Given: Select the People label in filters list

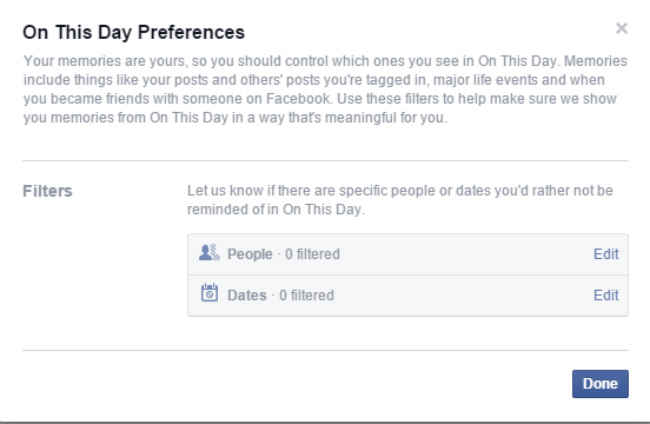Looking at the screenshot, I should click(250, 254).
